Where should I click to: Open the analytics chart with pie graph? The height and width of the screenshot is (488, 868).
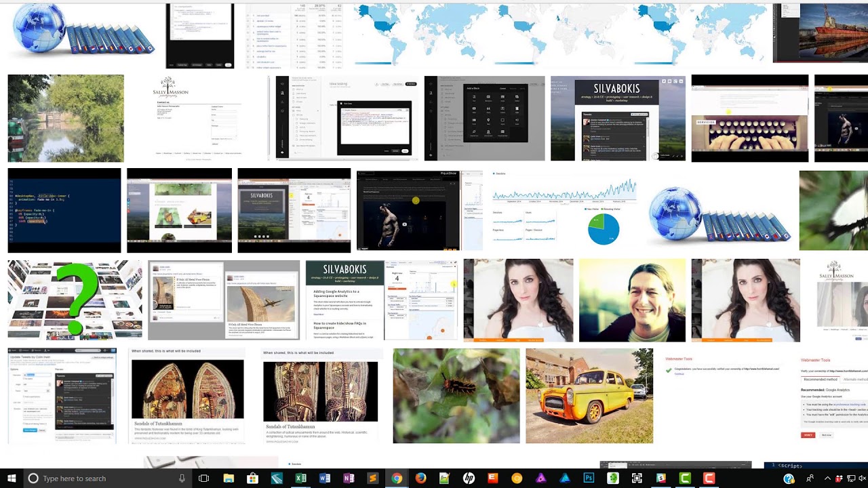coord(564,210)
